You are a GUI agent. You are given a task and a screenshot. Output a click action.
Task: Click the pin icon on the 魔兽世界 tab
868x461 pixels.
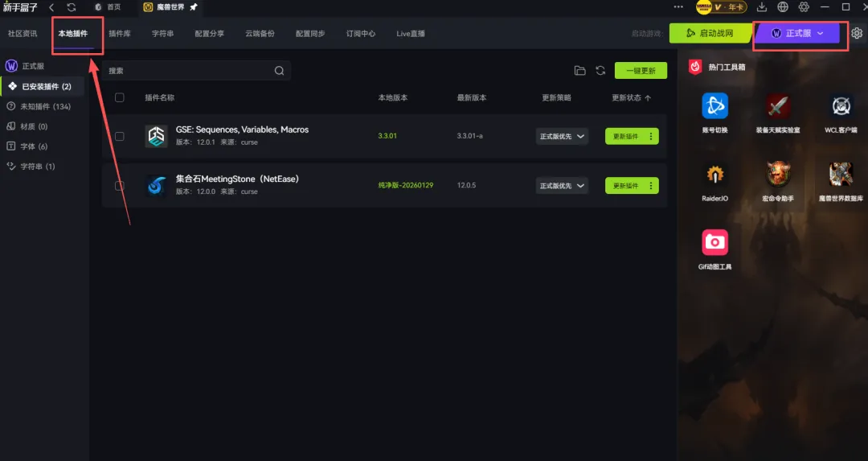click(x=193, y=7)
